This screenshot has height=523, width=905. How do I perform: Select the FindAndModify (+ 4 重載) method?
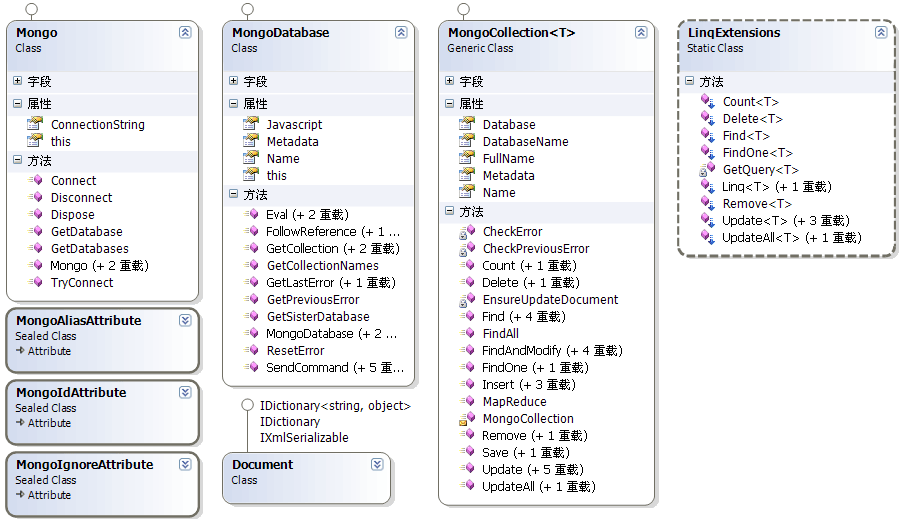(x=552, y=350)
